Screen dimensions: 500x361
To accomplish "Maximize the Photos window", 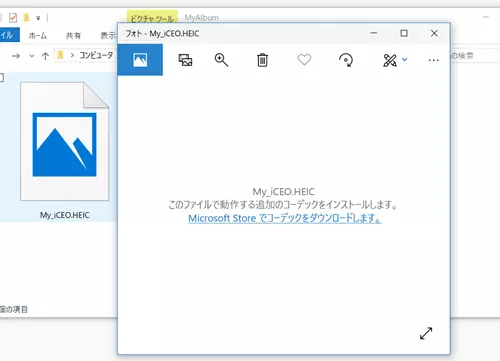I will coord(404,33).
